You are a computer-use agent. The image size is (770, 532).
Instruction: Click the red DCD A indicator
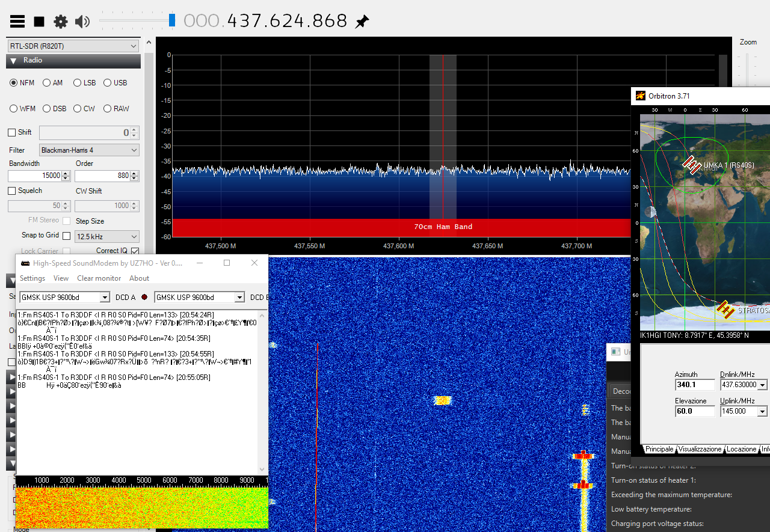[x=144, y=297]
